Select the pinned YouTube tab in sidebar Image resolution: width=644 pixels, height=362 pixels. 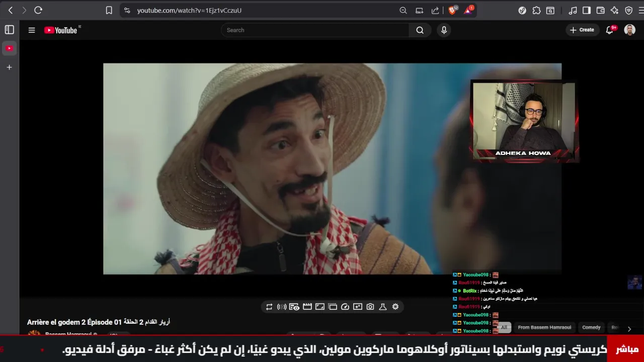pyautogui.click(x=9, y=48)
